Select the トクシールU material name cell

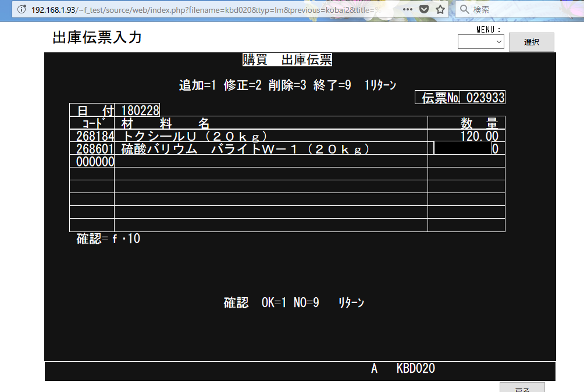point(195,136)
